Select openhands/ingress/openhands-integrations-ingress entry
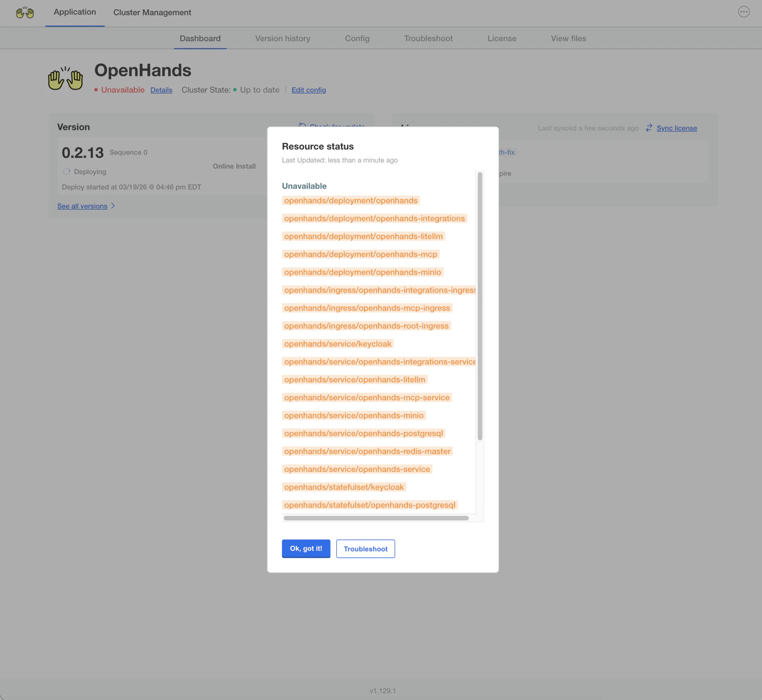This screenshot has height=700, width=762. pyautogui.click(x=378, y=290)
